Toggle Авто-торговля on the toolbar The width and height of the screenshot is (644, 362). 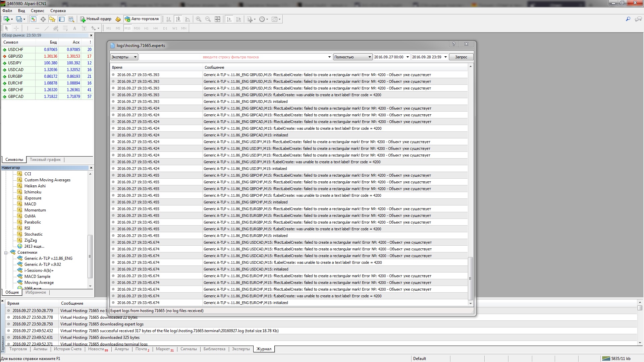click(x=142, y=19)
